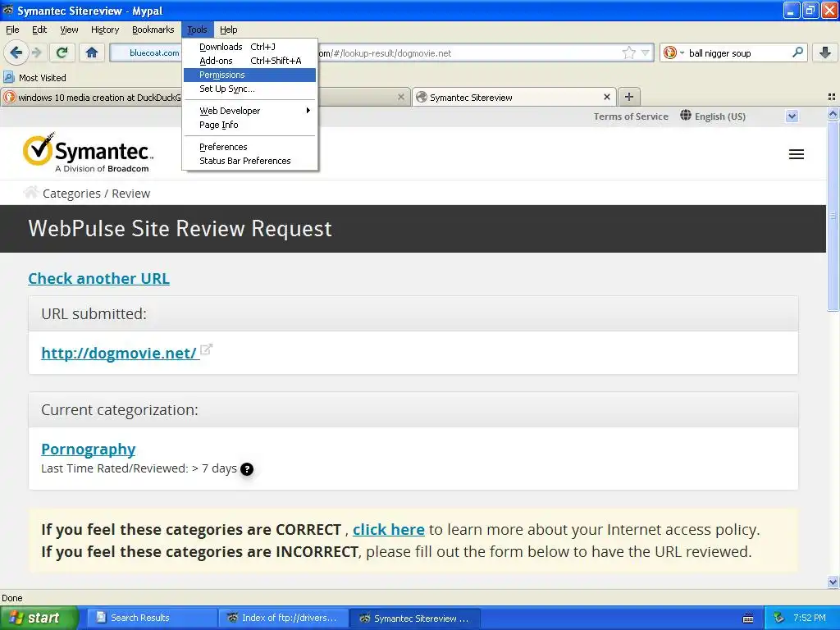Viewport: 840px width, 630px height.
Task: Click the question mark help icon
Action: (x=246, y=468)
